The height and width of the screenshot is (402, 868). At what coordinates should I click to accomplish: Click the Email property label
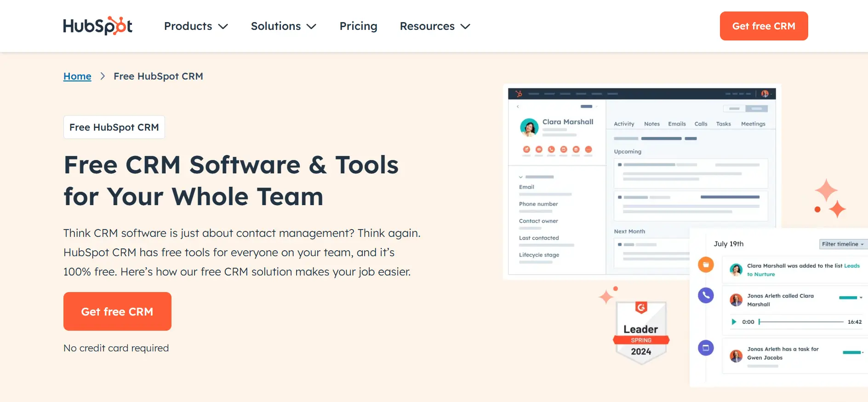pos(526,187)
